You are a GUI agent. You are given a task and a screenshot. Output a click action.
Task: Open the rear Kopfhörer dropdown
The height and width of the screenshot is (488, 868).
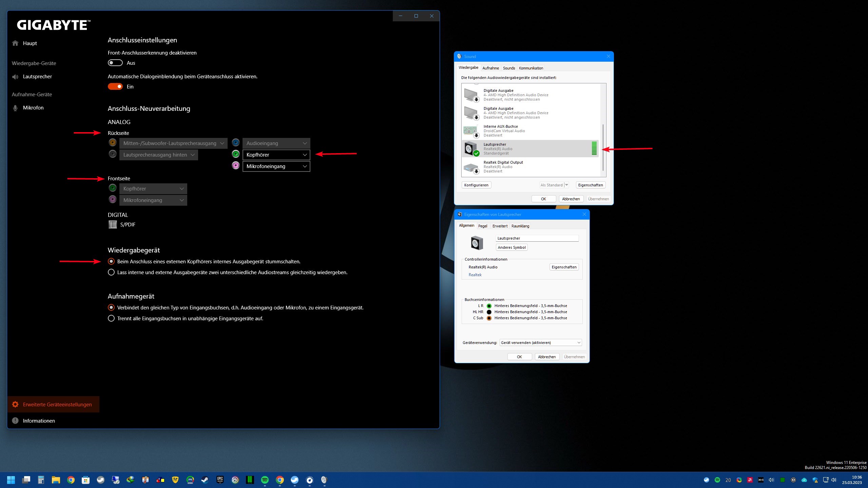(x=276, y=155)
